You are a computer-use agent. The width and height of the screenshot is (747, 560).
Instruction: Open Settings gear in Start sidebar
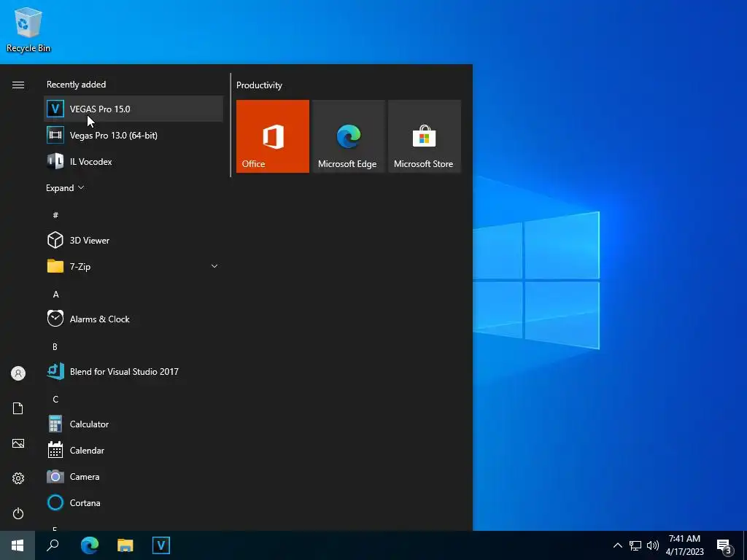[18, 478]
